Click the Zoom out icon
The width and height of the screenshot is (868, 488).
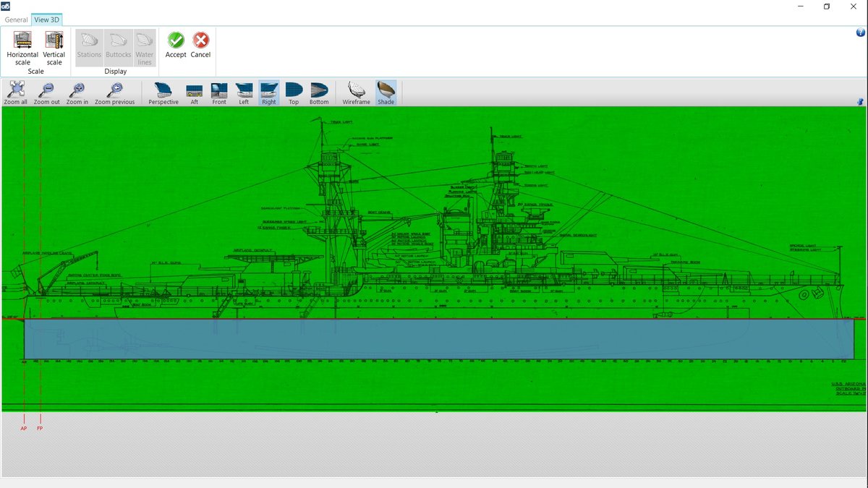(47, 93)
